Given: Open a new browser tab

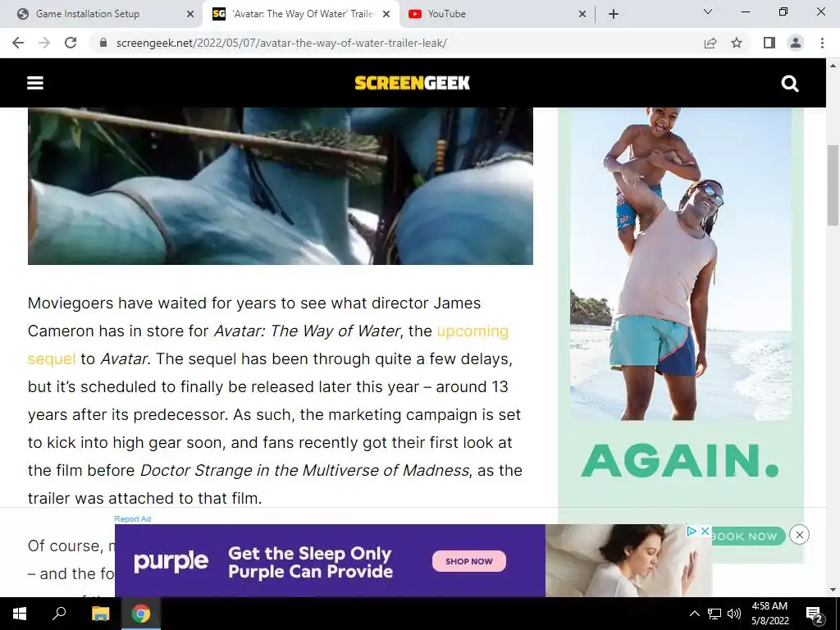Looking at the screenshot, I should click(x=614, y=14).
